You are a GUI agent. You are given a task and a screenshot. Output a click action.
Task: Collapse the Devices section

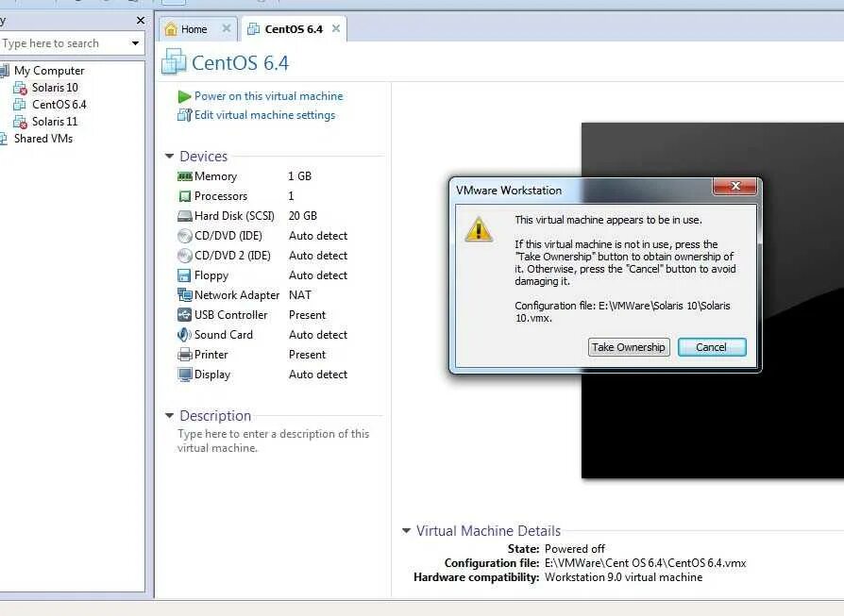click(169, 156)
